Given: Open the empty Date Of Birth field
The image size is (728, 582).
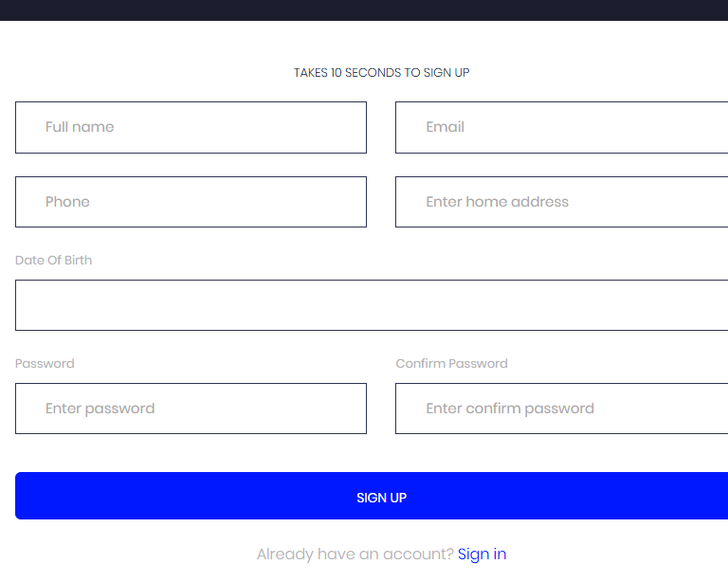Looking at the screenshot, I should (x=372, y=305).
